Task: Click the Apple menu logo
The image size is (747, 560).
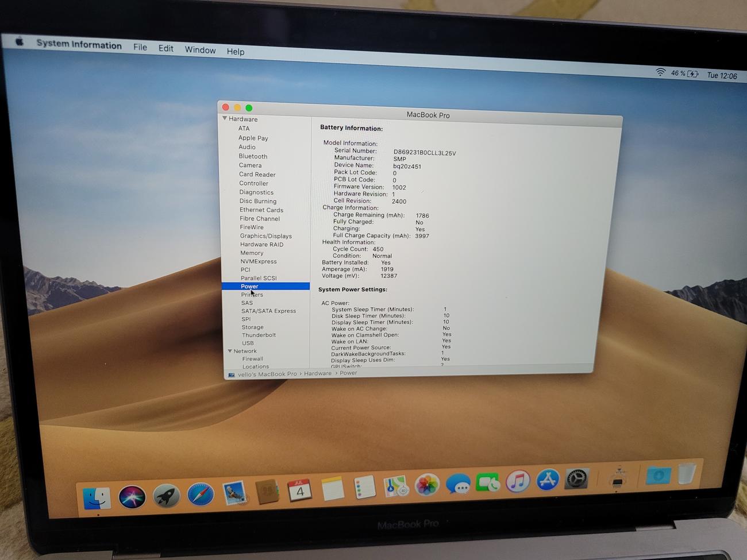Action: (x=19, y=42)
